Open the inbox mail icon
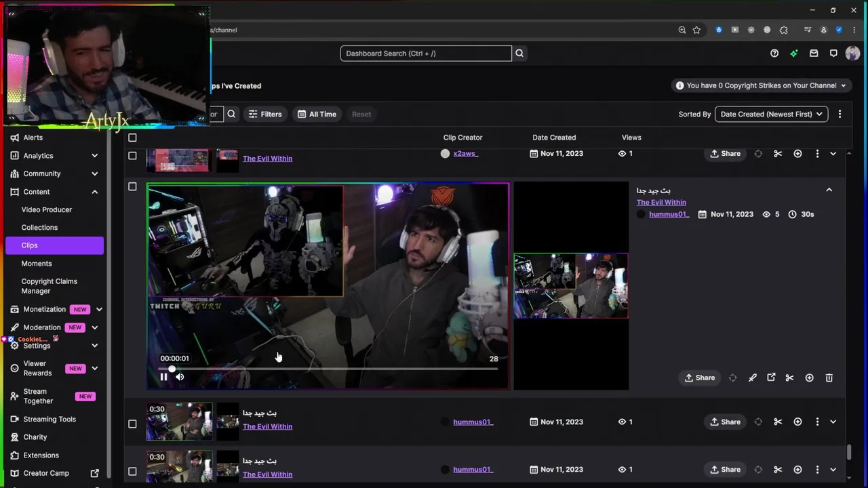The width and height of the screenshot is (868, 488). (x=814, y=54)
